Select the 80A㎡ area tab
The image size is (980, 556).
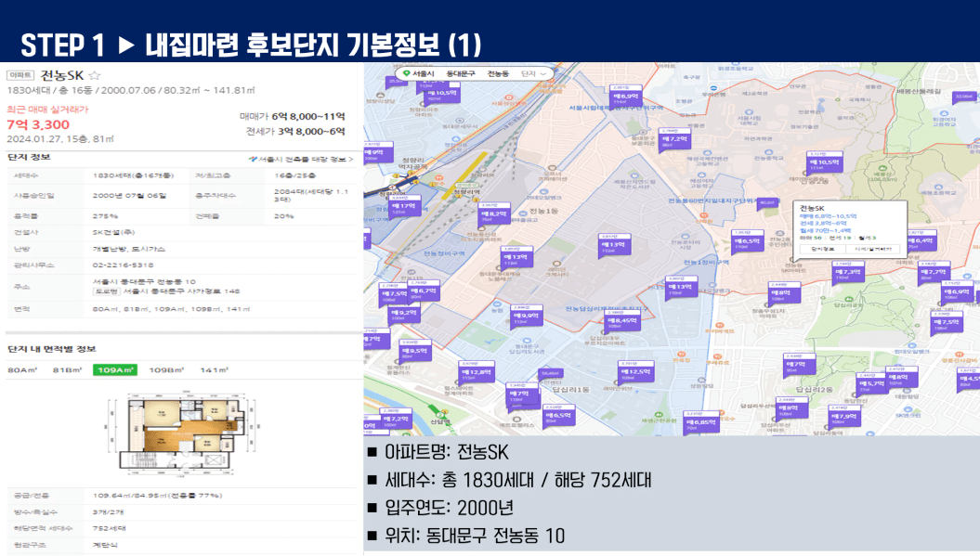click(22, 369)
